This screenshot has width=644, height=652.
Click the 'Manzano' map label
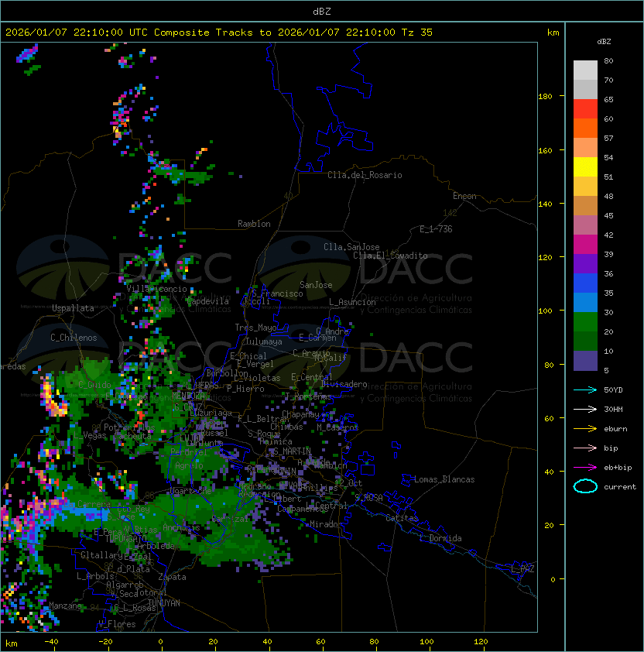click(65, 606)
